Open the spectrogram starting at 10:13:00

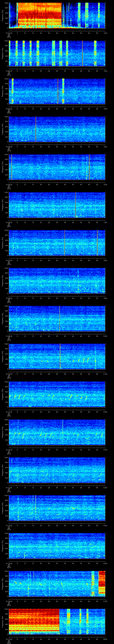[57, 471]
